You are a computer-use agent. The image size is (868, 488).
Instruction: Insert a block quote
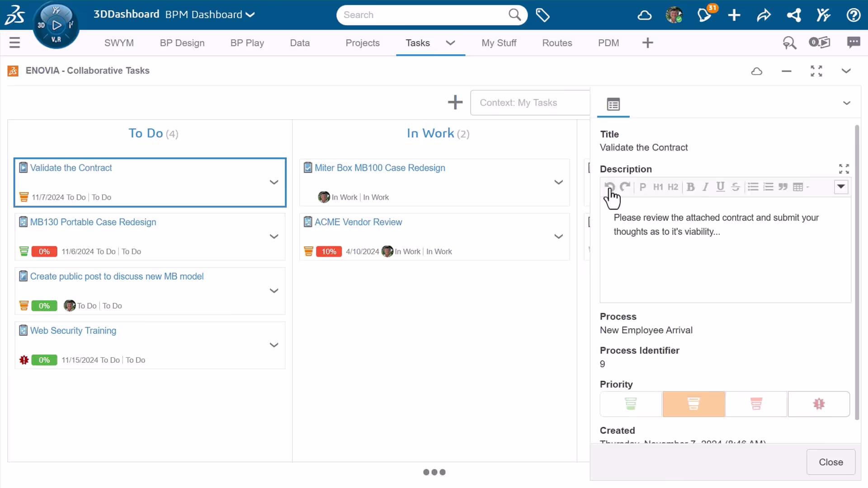[x=783, y=187]
